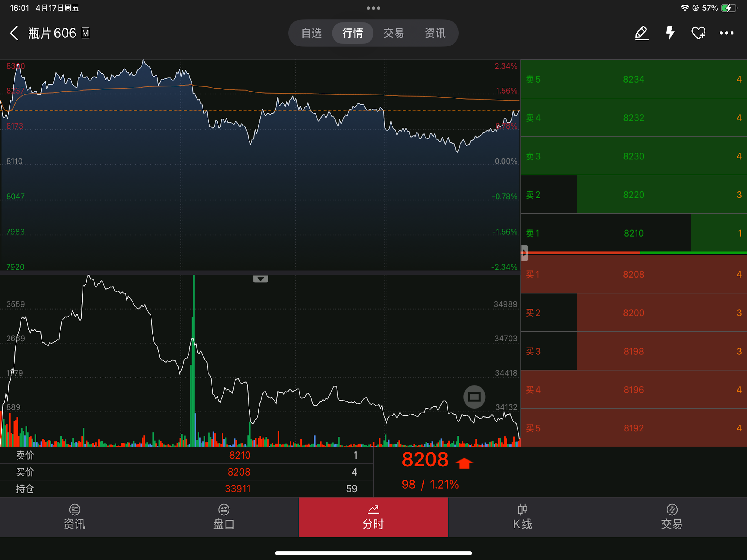Screen dimensions: 747x560
Task: Tap the back arrow next to 瓶片606
Action: coord(14,33)
